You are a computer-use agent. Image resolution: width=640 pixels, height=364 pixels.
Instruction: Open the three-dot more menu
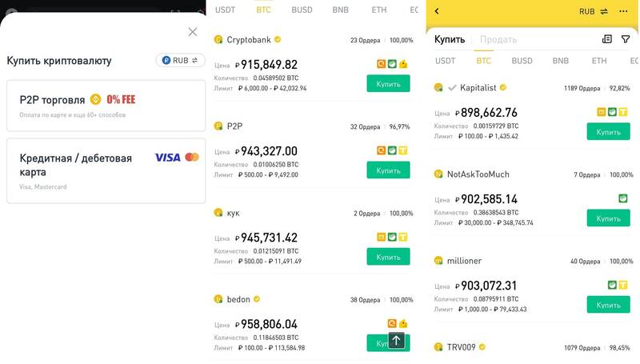tap(623, 11)
